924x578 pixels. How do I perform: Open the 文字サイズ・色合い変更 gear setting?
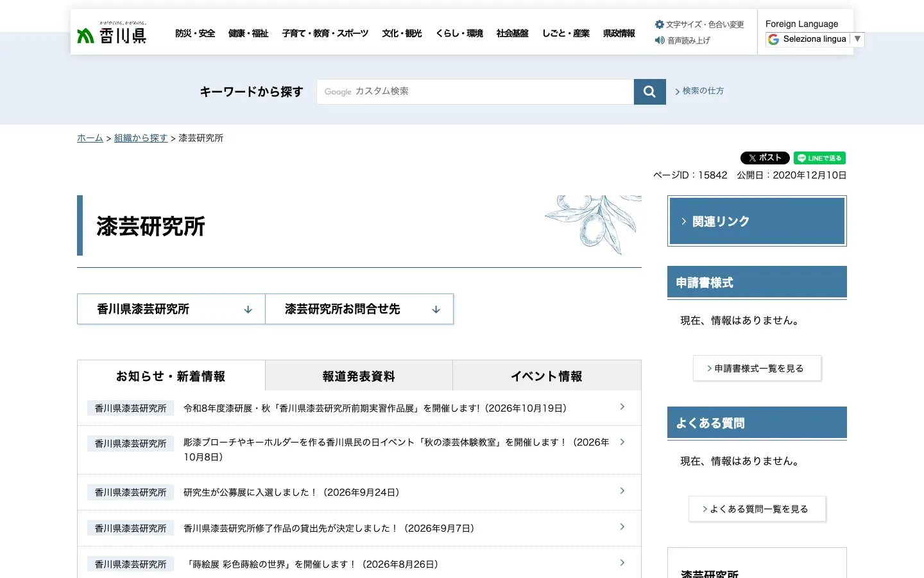click(x=699, y=24)
